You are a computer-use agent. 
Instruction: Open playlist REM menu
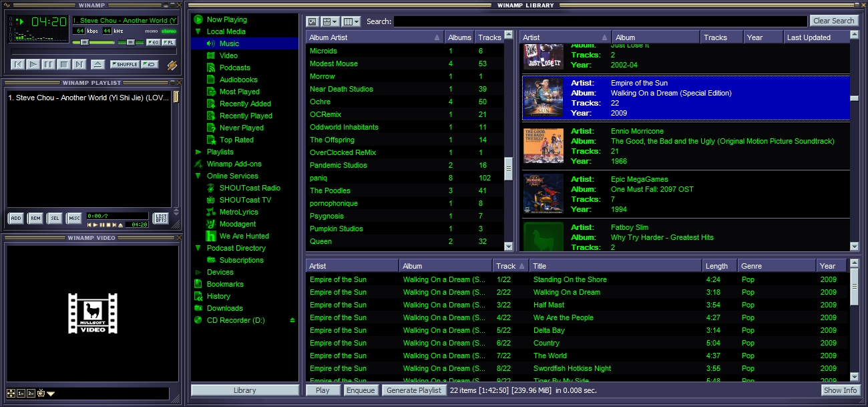pos(35,219)
